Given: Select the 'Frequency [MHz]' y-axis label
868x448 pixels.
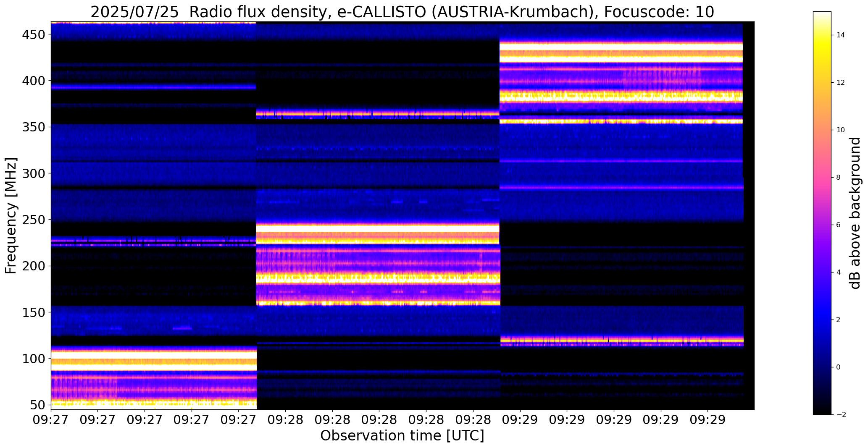Looking at the screenshot, I should [11, 216].
